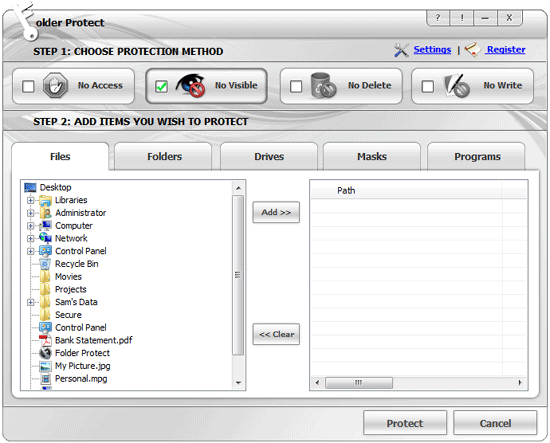
Task: Open help with the question mark button
Action: [438, 18]
